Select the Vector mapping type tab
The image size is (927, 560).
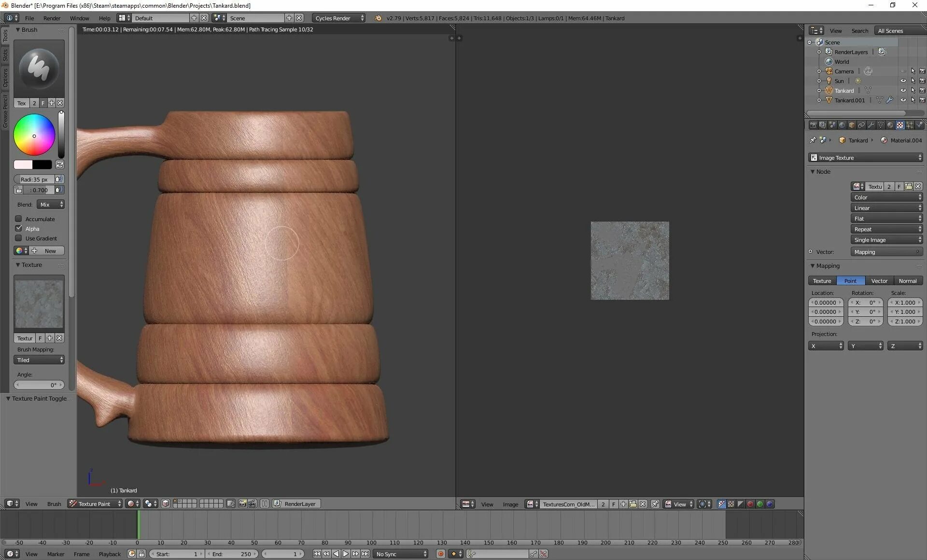tap(879, 281)
